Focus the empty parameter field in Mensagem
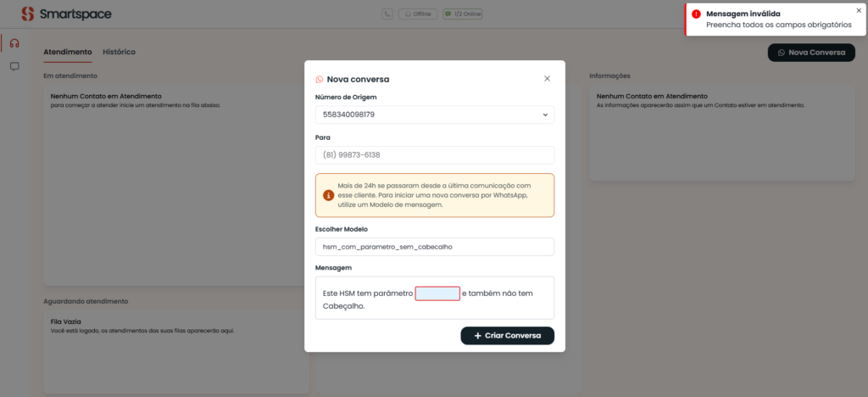Image resolution: width=868 pixels, height=397 pixels. [x=437, y=294]
